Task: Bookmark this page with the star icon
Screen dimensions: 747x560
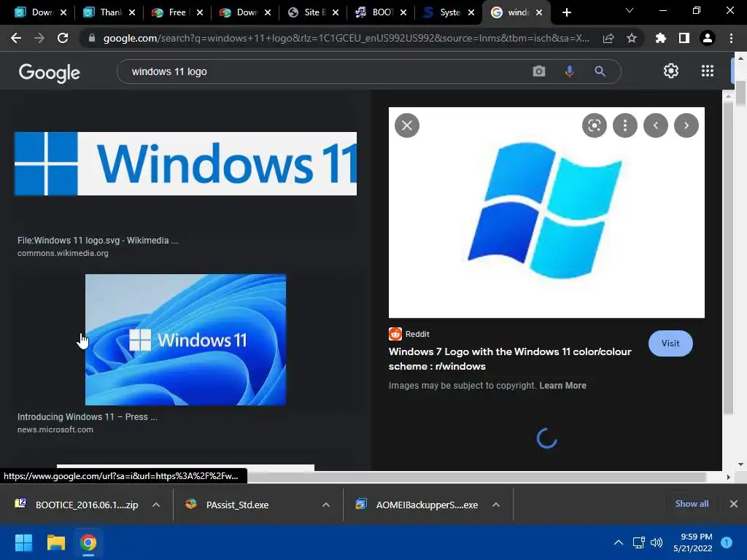Action: (x=632, y=38)
